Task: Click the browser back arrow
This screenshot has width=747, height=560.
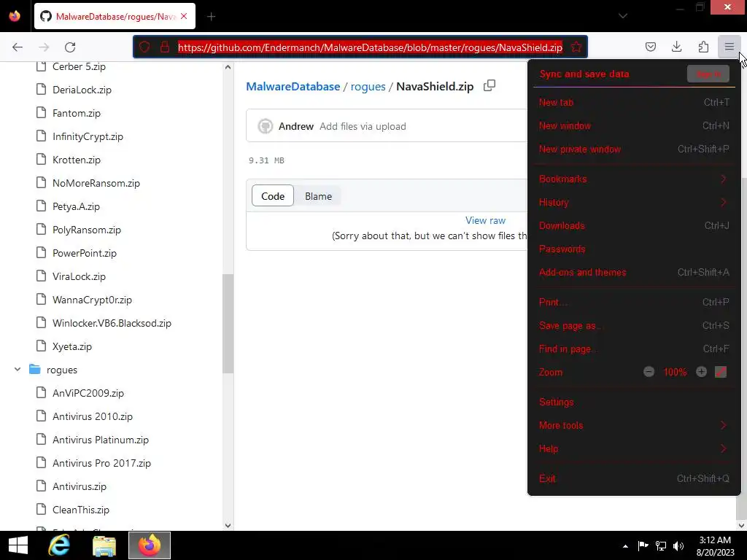Action: (18, 47)
